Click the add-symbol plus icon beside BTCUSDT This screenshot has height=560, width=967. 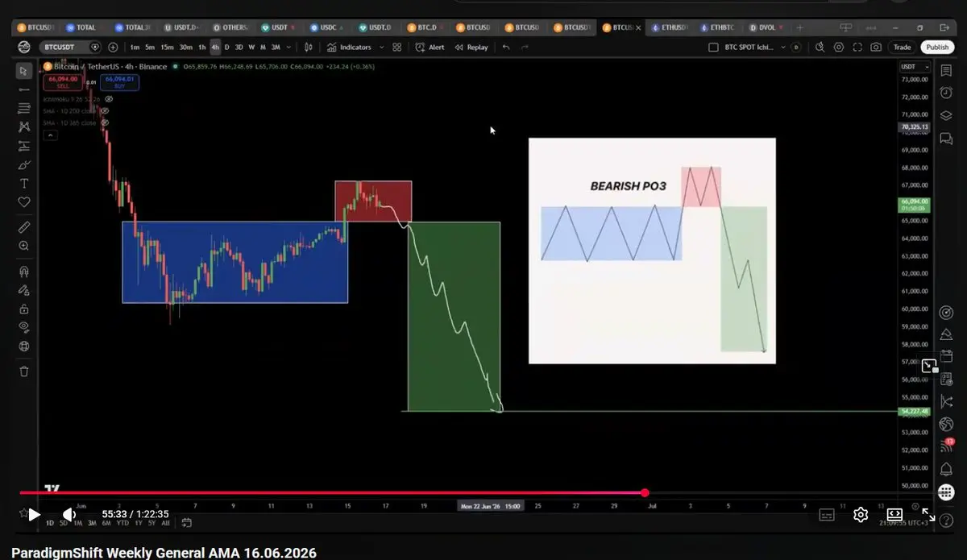113,48
